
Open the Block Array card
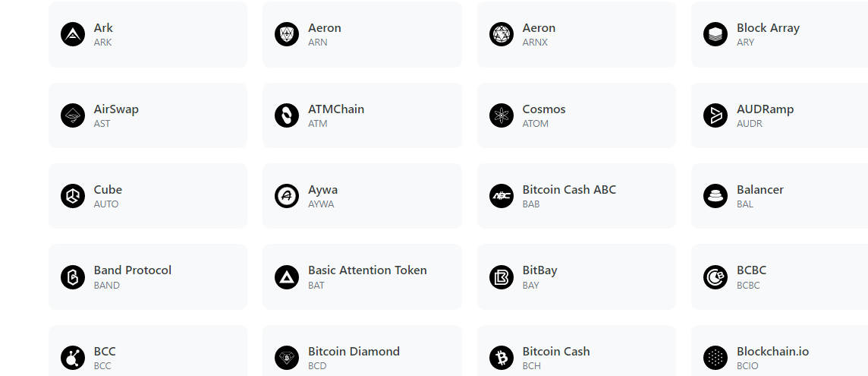tap(779, 34)
